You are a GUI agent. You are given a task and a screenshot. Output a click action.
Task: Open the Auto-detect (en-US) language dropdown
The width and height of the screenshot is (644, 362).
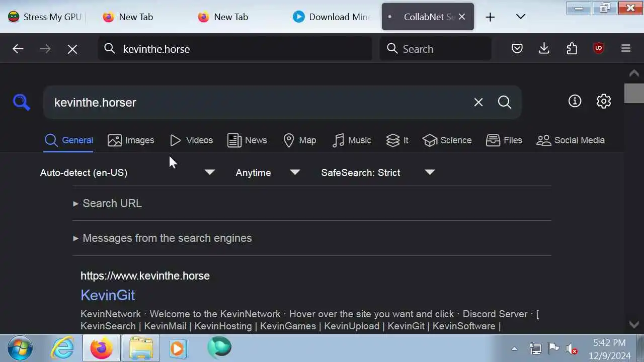click(128, 172)
